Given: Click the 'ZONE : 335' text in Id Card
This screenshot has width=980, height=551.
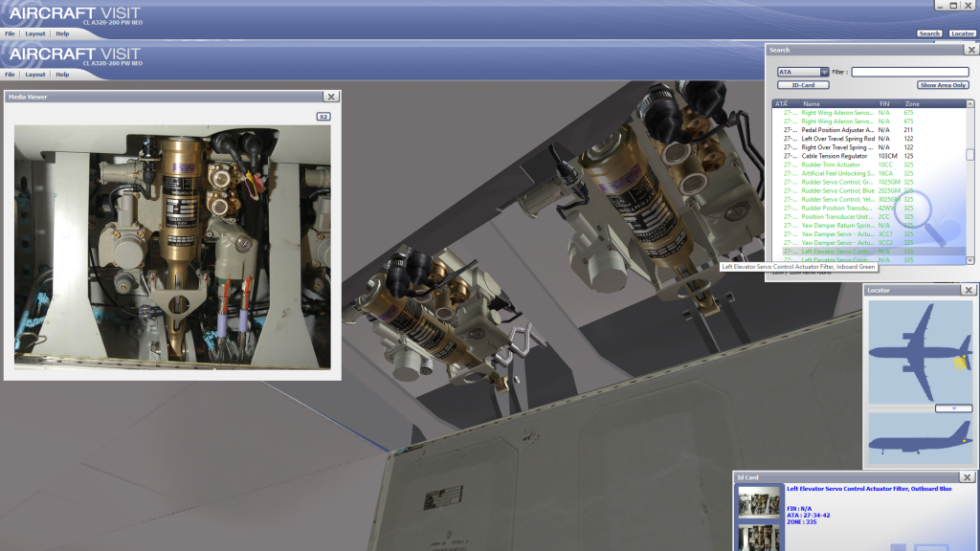Looking at the screenshot, I should tap(801, 522).
